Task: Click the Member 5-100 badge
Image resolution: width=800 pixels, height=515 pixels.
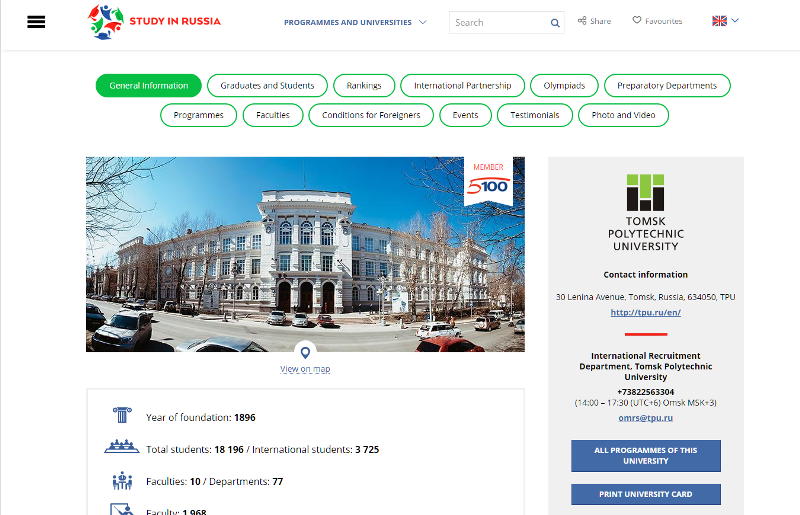Action: point(488,181)
